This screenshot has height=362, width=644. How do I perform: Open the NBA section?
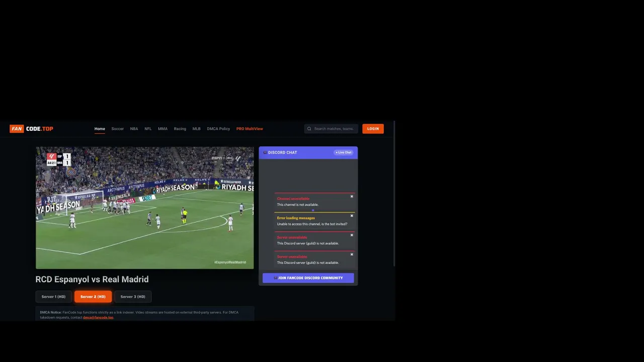pos(134,129)
